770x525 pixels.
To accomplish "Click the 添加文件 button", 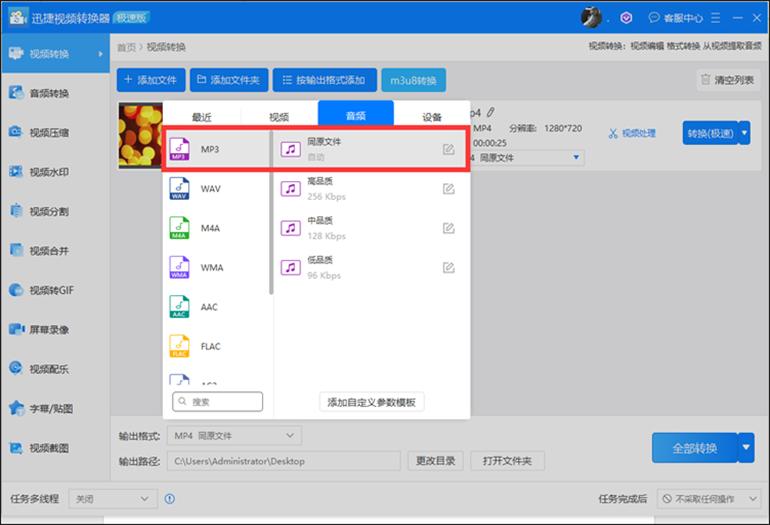I will click(x=151, y=80).
